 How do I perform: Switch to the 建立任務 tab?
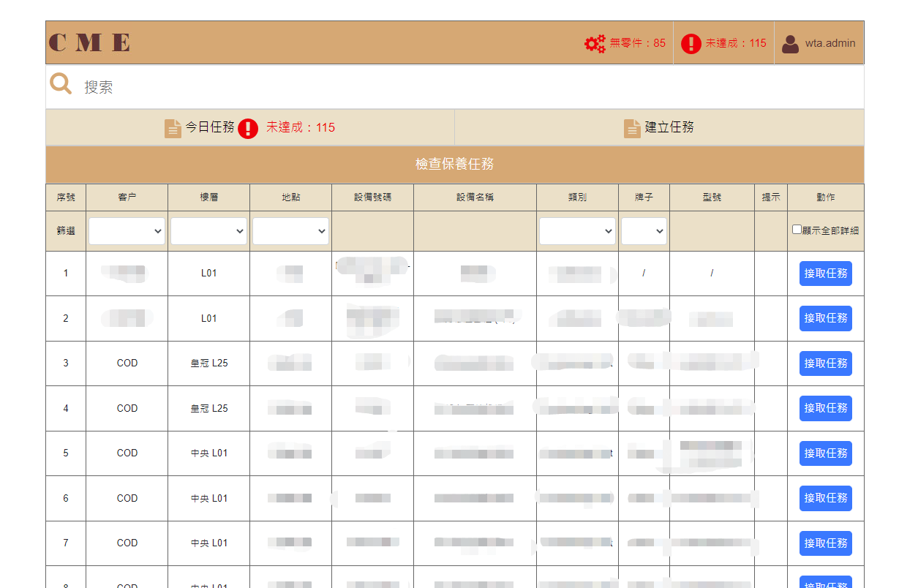659,127
